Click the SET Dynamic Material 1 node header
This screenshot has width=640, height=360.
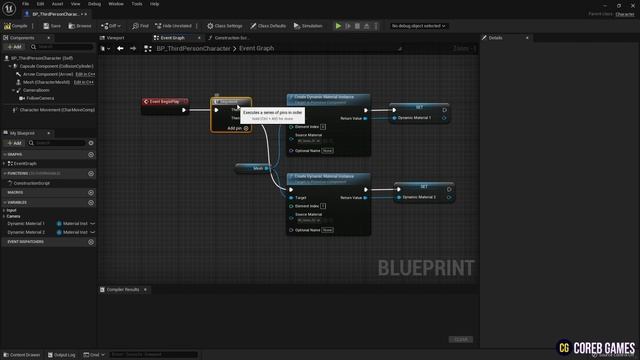[x=420, y=107]
